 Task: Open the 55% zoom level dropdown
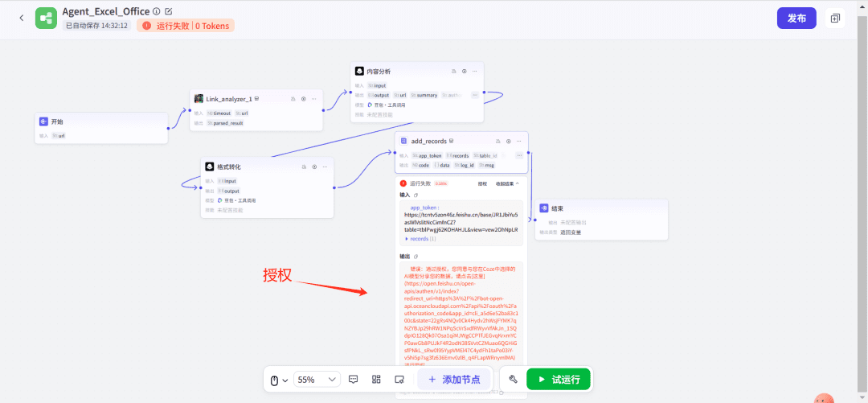(x=317, y=380)
